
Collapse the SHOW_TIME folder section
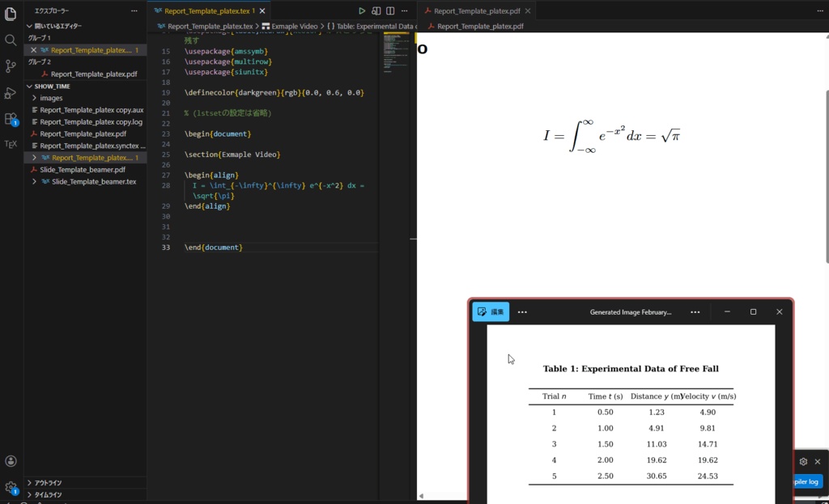pyautogui.click(x=30, y=86)
